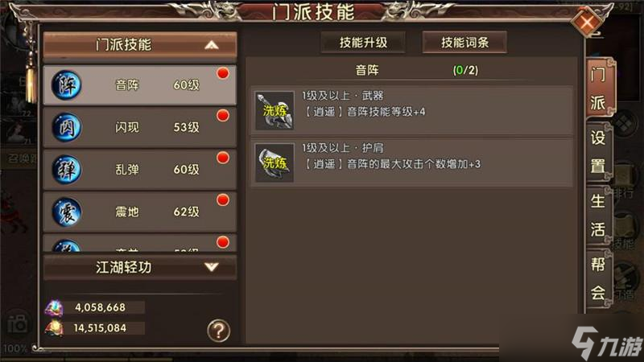Open the shoulder armor 洗炼 icon
Viewport: 644px width, 362px height.
[275, 163]
